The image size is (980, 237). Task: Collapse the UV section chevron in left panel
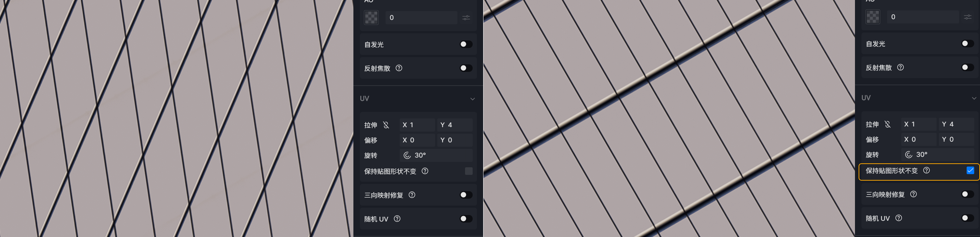pos(473,99)
